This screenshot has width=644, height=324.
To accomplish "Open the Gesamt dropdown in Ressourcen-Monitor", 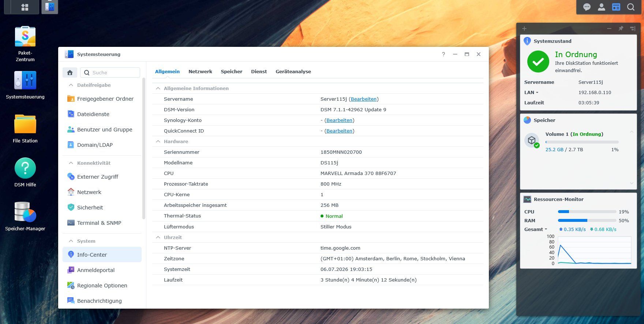I will pyautogui.click(x=536, y=230).
